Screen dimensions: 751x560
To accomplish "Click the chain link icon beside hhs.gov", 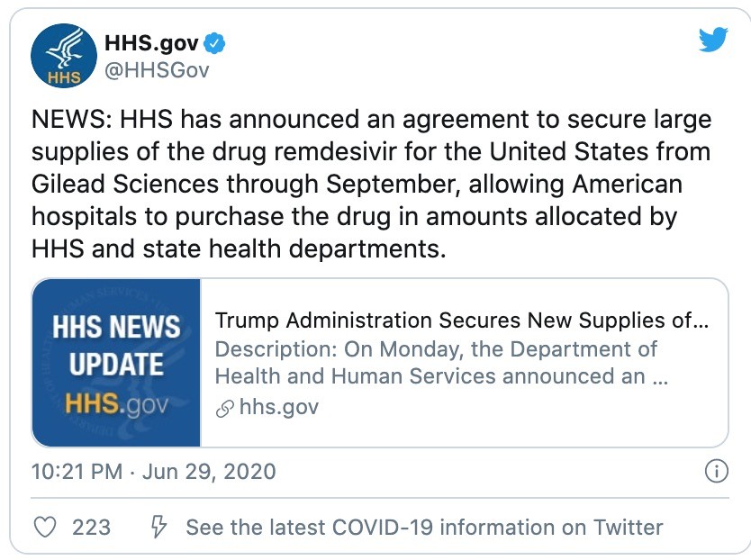I will point(224,409).
